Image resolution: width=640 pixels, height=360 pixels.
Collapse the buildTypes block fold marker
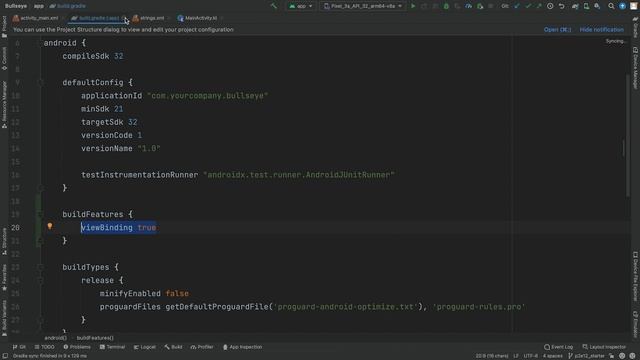pos(40,267)
